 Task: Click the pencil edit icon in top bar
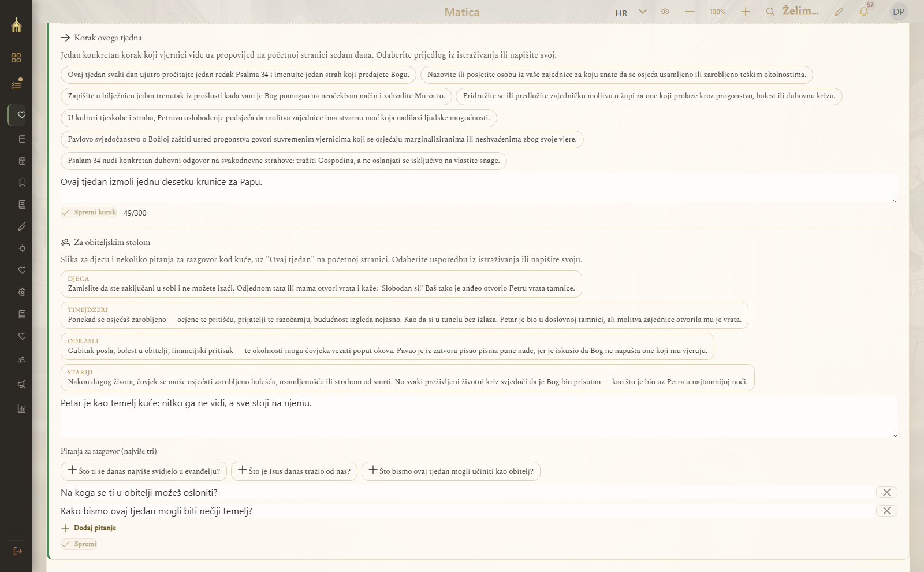click(x=839, y=12)
